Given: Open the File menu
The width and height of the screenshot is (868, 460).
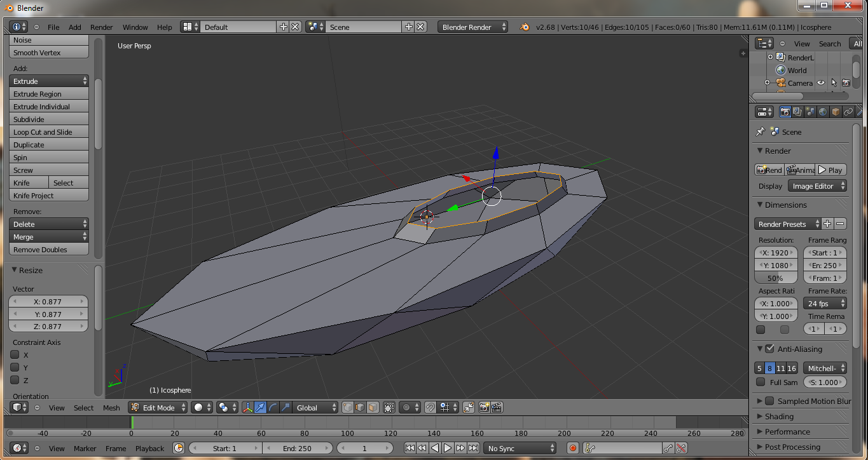Looking at the screenshot, I should pos(53,27).
